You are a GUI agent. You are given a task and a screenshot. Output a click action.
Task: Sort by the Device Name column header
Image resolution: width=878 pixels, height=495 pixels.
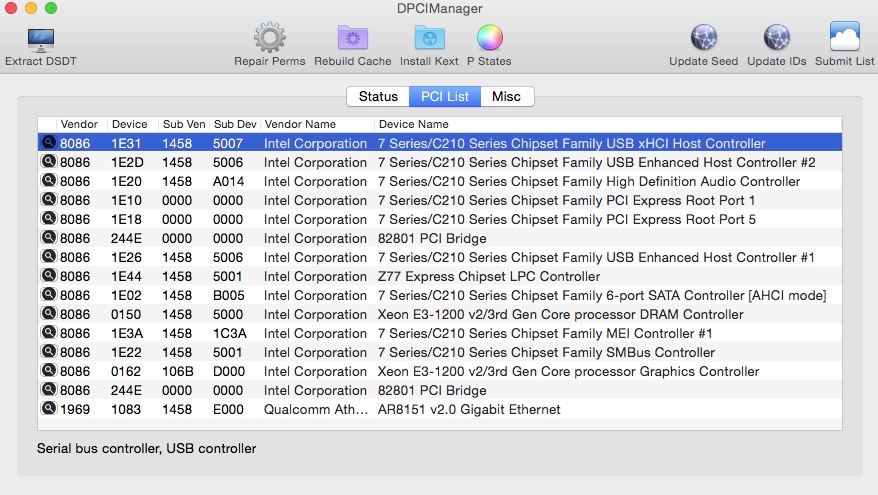pos(413,124)
